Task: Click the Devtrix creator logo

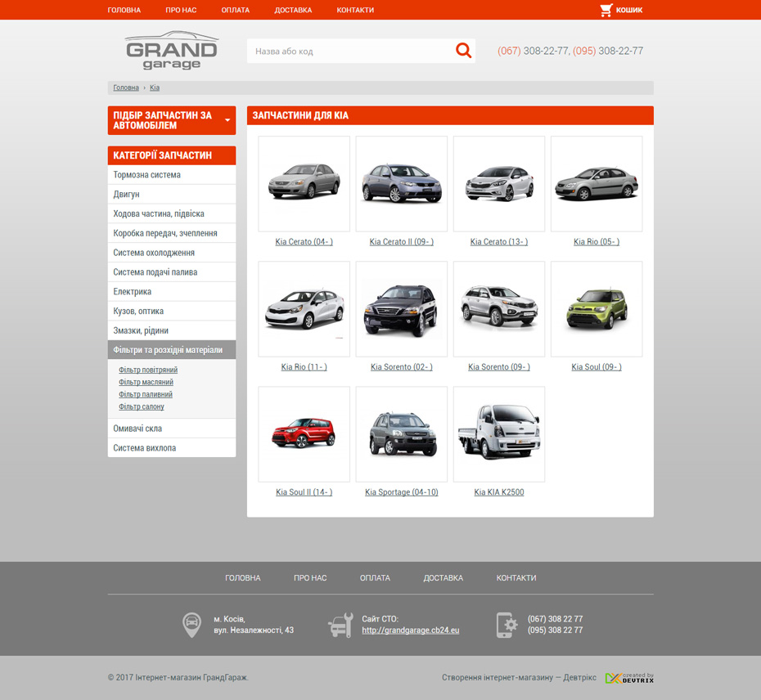Action: point(629,678)
